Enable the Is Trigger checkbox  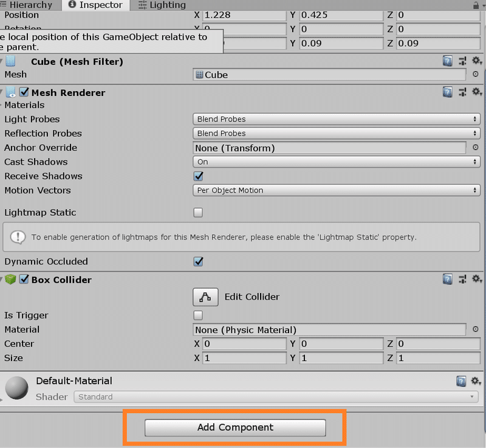198,315
